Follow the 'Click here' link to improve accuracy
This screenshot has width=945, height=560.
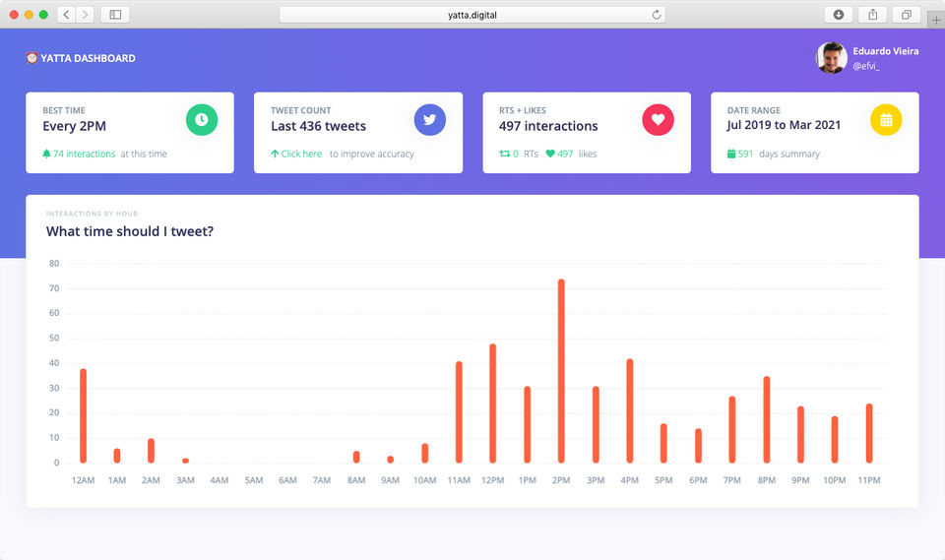pyautogui.click(x=301, y=154)
